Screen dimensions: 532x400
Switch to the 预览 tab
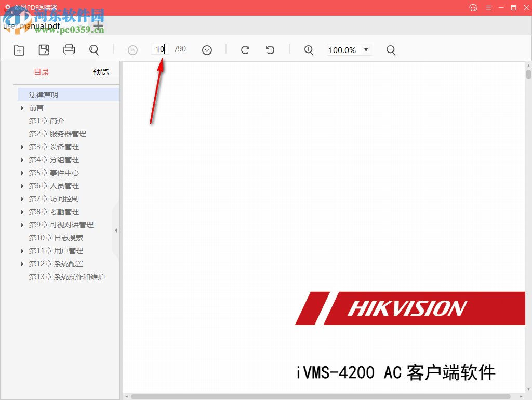[x=101, y=72]
